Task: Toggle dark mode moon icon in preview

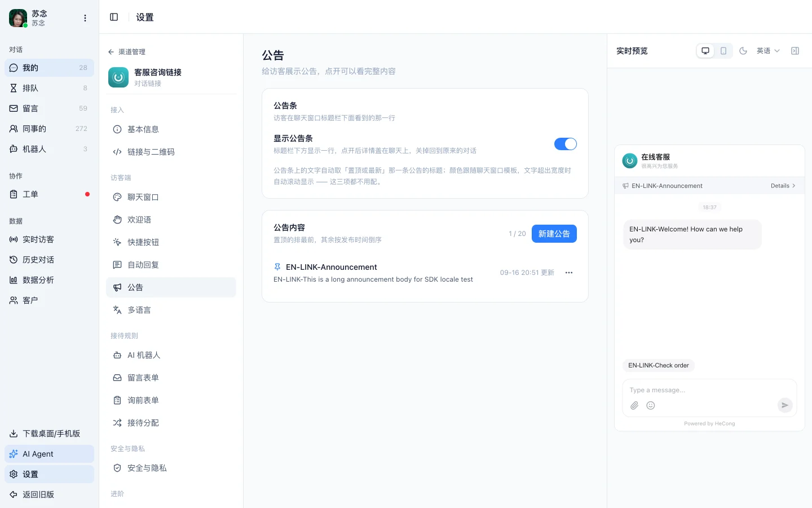Action: click(743, 51)
